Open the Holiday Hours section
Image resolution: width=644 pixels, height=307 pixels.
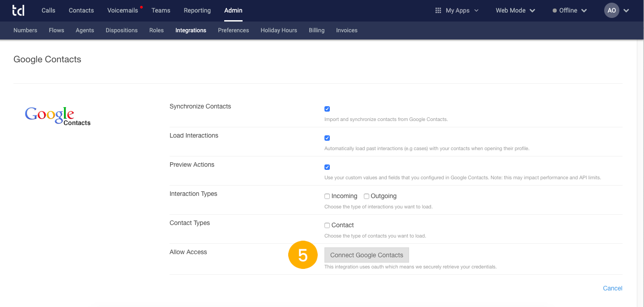[x=279, y=30]
